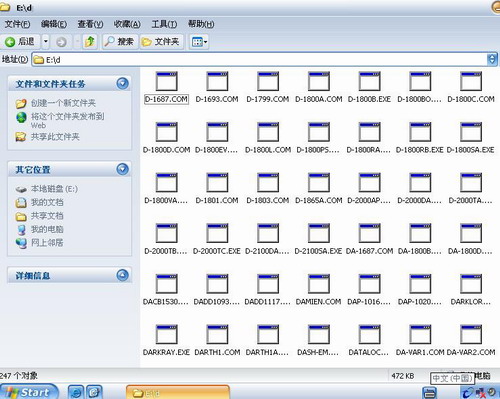This screenshot has height=399, width=500.
Task: Click the DADD1093 file name label
Action: point(217,302)
